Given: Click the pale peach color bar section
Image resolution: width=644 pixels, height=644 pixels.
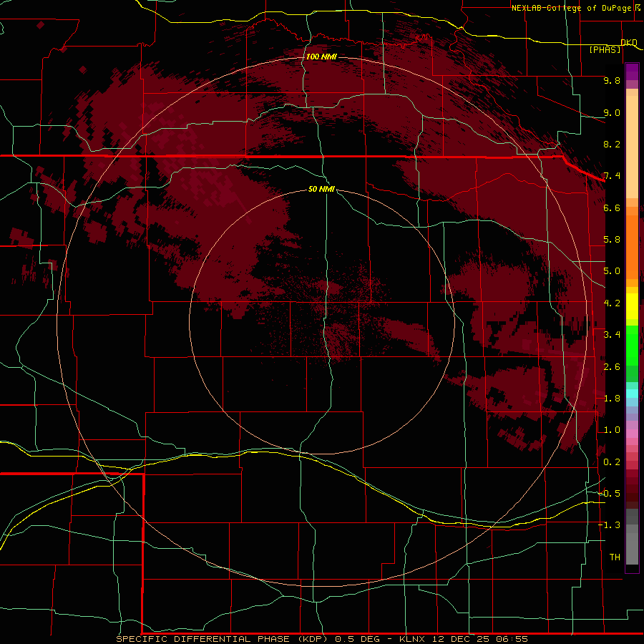Looking at the screenshot, I should pos(632,147).
